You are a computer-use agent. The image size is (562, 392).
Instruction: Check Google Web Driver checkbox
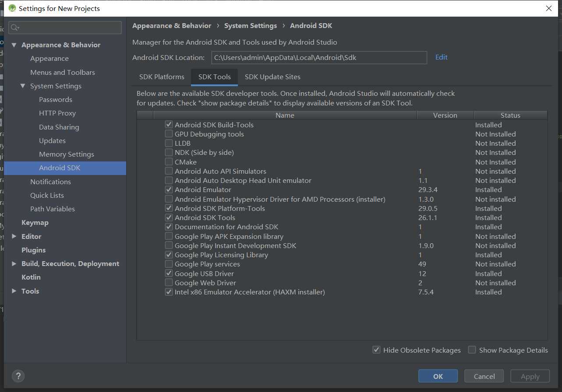coord(169,283)
